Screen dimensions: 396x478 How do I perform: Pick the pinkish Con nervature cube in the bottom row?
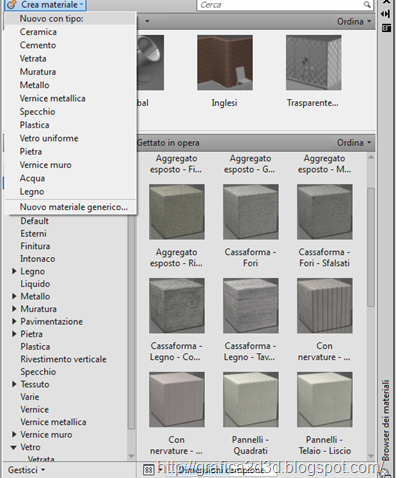[x=177, y=399]
